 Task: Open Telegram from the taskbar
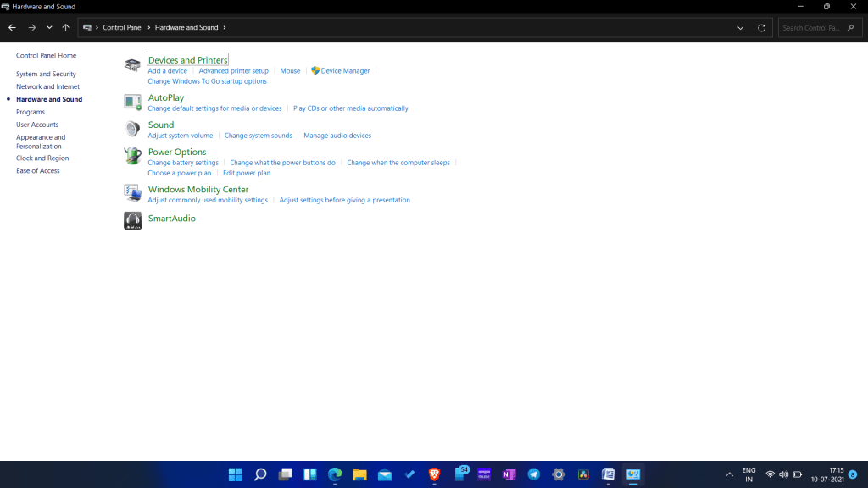coord(532,474)
